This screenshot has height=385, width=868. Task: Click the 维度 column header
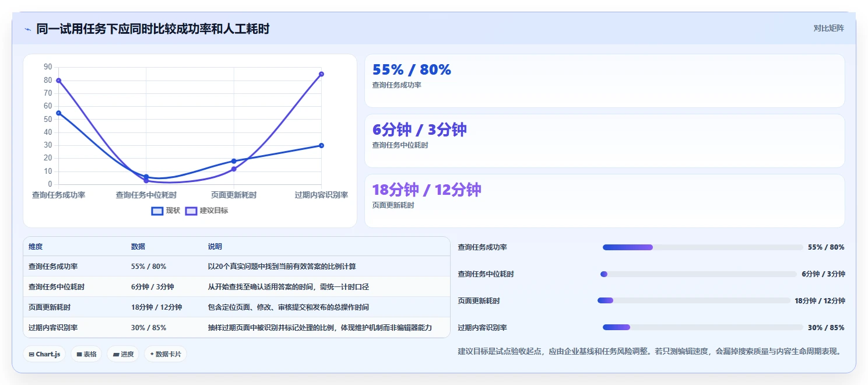click(x=36, y=247)
